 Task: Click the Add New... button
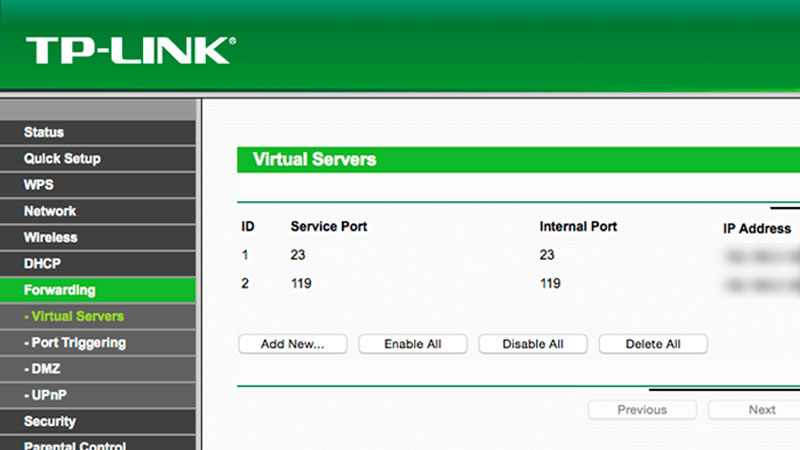click(292, 344)
